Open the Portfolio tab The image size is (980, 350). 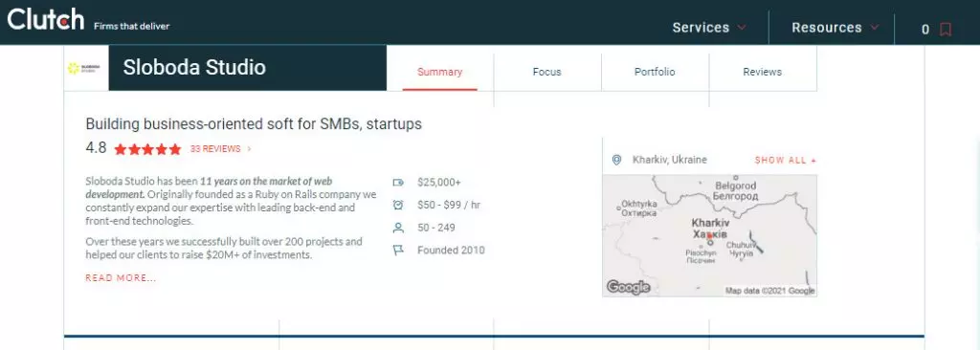[x=655, y=72]
